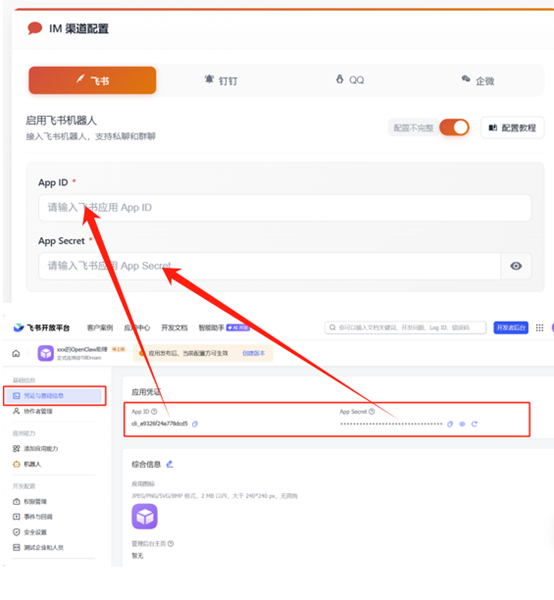
Task: Click the help icon beside 管理后台主页
Action: point(171,543)
